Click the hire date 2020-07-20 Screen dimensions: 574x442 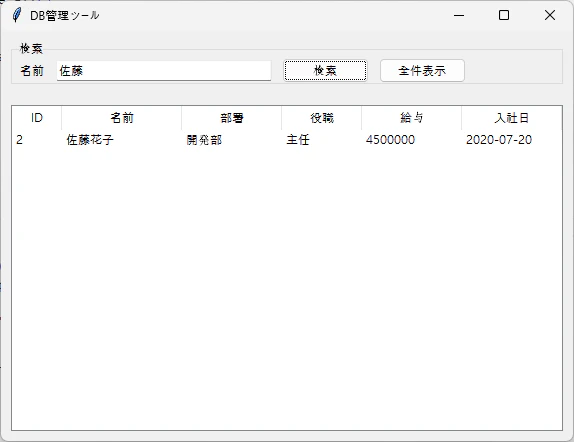(499, 140)
